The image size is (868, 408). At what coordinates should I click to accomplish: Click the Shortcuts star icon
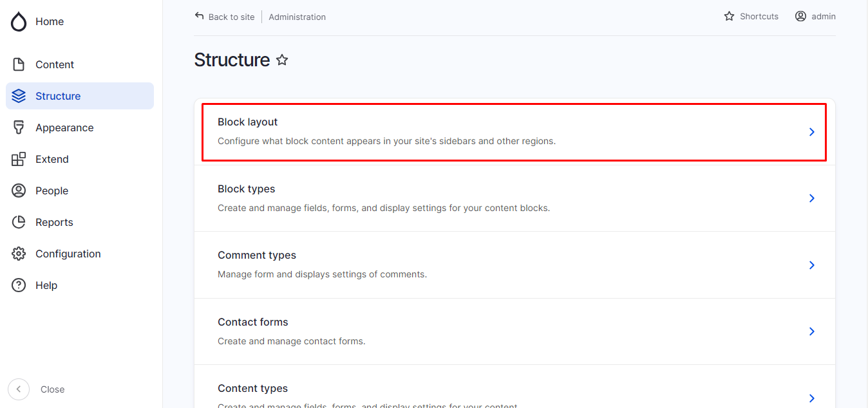click(728, 16)
